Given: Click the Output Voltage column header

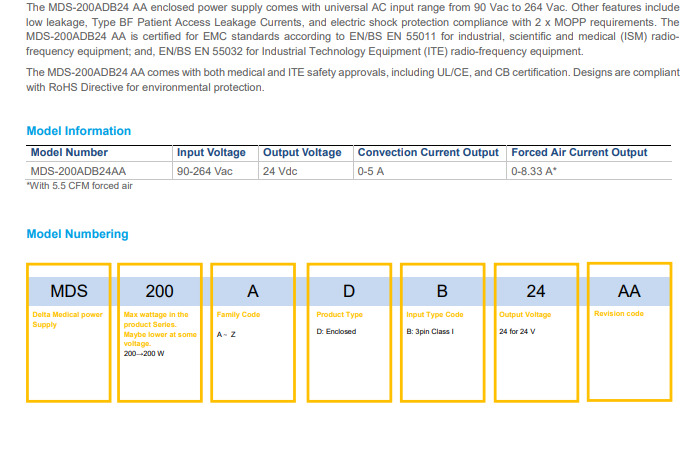Looking at the screenshot, I should (x=301, y=153).
